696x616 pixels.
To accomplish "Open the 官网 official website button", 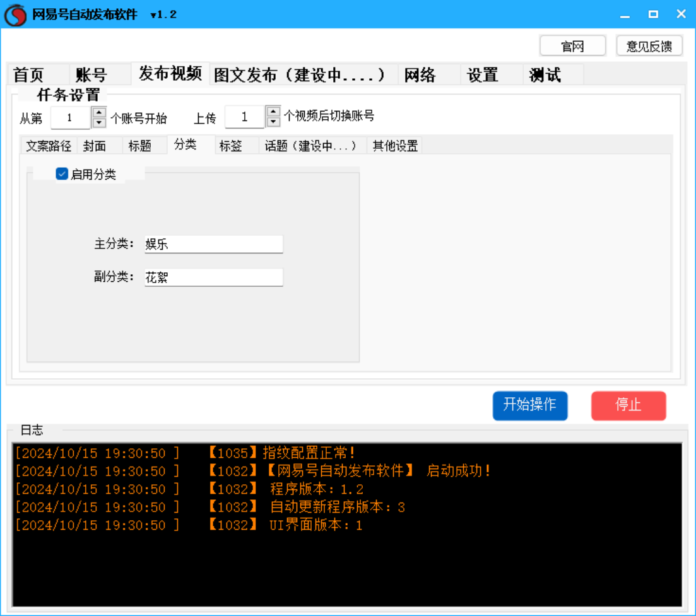I will point(572,46).
